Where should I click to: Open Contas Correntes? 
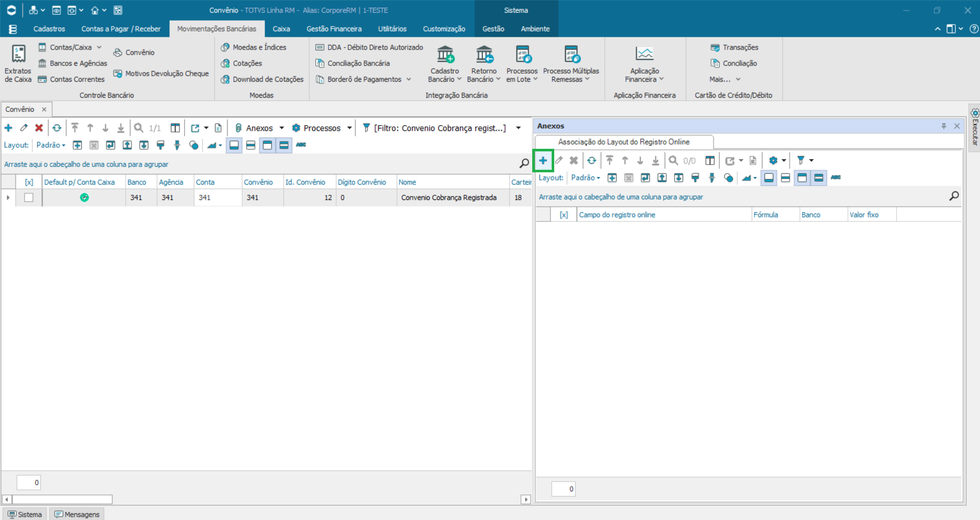(x=71, y=79)
